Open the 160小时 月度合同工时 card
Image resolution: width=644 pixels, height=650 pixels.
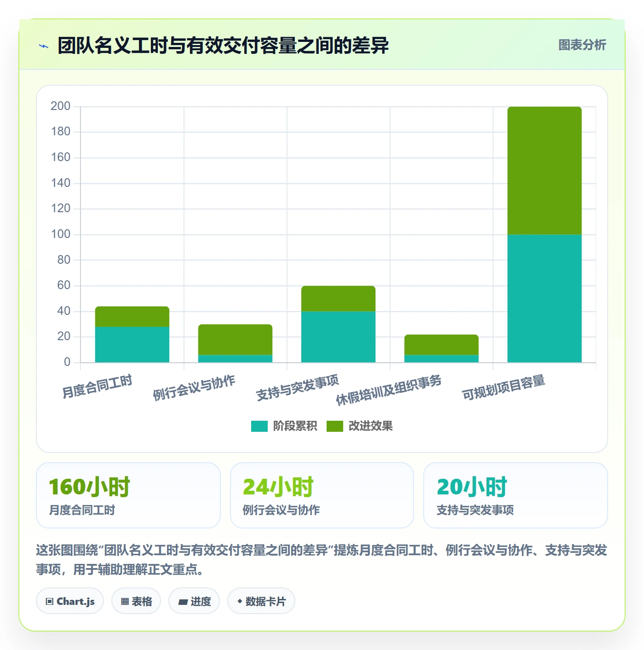pyautogui.click(x=128, y=495)
